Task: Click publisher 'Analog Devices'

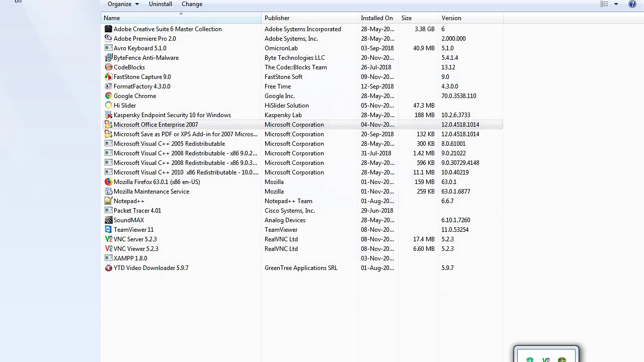Action: click(285, 220)
